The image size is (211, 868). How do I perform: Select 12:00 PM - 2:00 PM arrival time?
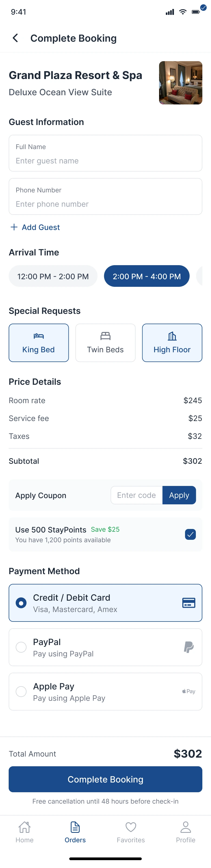click(x=53, y=276)
